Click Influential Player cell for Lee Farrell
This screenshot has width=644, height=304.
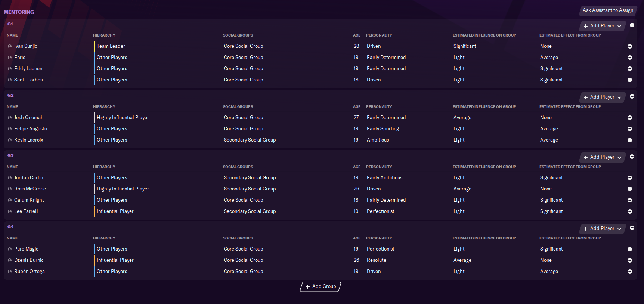[115, 211]
